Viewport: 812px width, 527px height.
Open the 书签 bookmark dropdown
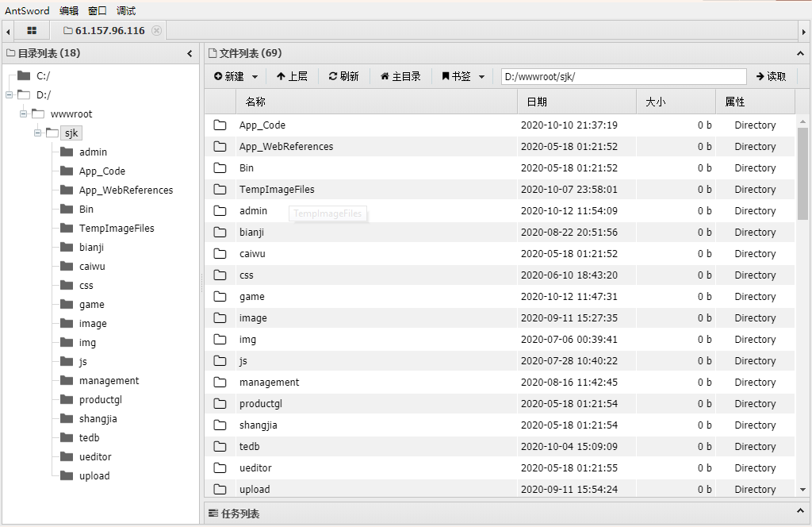463,77
